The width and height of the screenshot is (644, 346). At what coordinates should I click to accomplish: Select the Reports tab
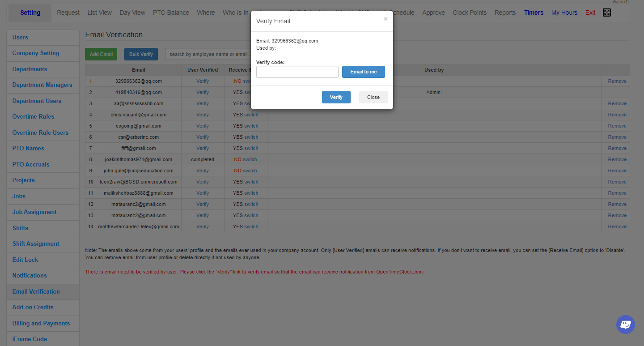[505, 12]
